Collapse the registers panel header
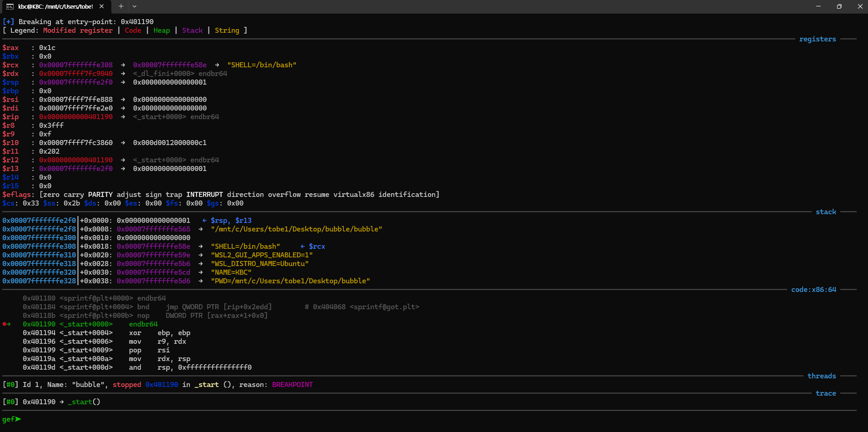 (x=817, y=39)
